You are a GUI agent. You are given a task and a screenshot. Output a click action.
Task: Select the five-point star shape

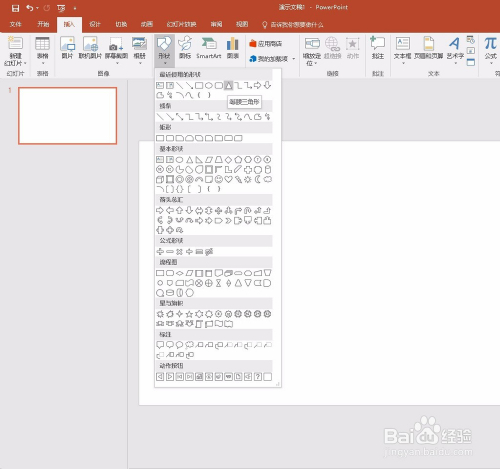click(189, 314)
